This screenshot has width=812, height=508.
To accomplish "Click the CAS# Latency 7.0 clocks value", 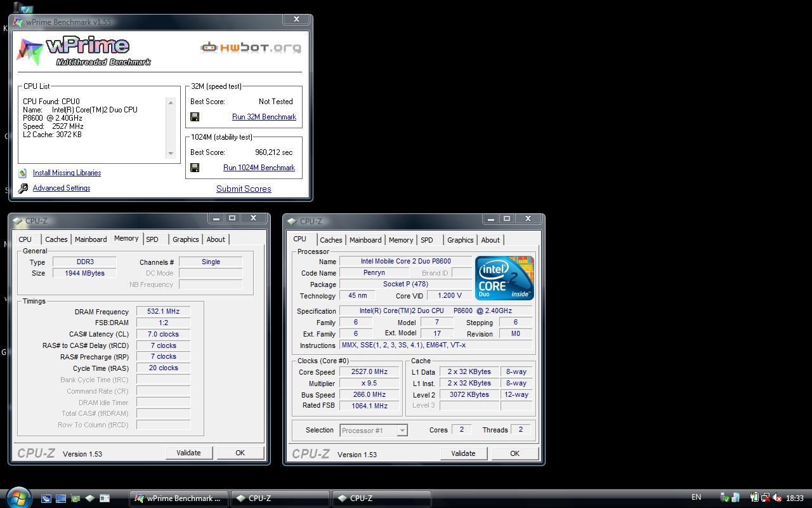I will pyautogui.click(x=163, y=334).
